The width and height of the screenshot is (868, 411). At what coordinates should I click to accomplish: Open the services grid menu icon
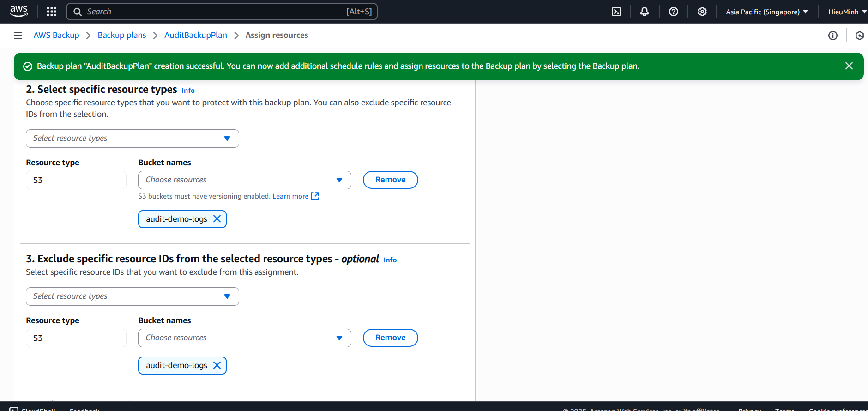click(x=52, y=12)
